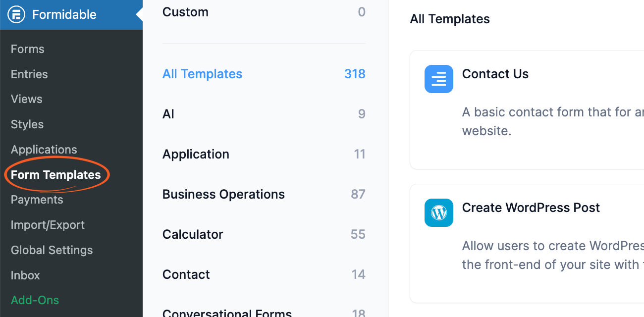Viewport: 644px width, 317px height.
Task: Click the Formidable logo icon
Action: 16,14
